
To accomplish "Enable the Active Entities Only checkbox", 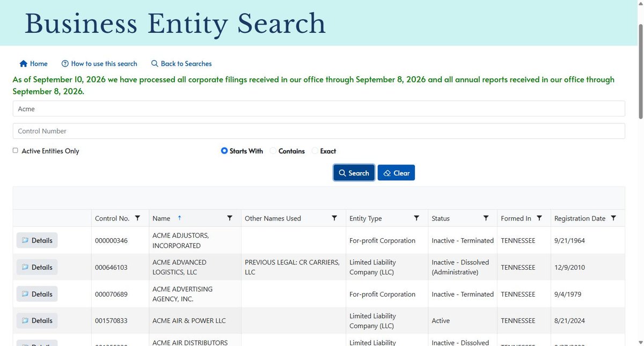I will 16,151.
